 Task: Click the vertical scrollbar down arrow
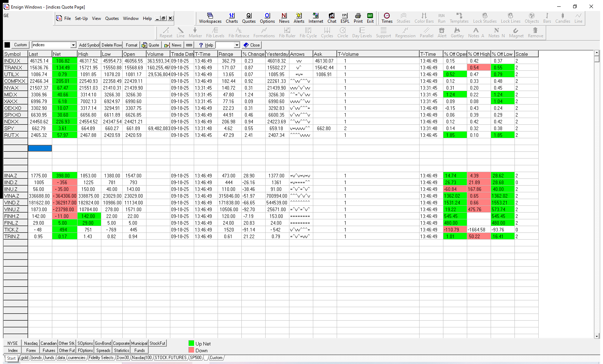click(597, 336)
